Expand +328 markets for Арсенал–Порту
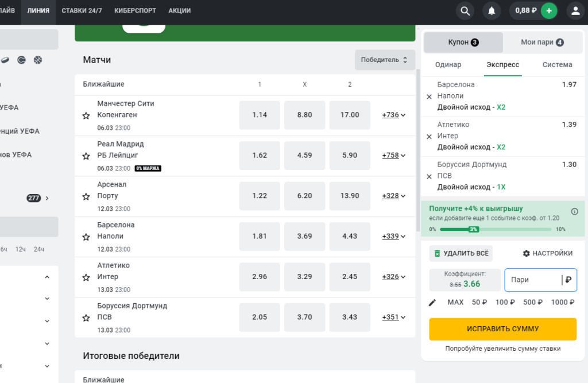 (393, 196)
